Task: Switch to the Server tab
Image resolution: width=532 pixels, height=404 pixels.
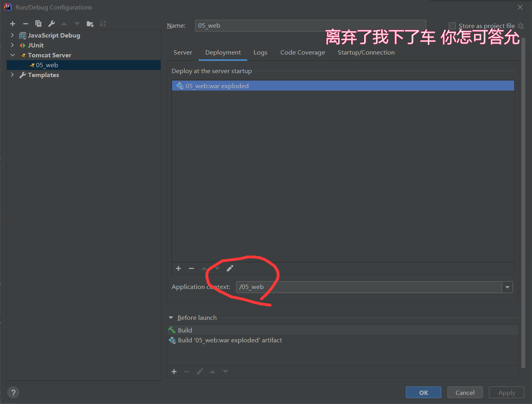Action: pyautogui.click(x=183, y=53)
